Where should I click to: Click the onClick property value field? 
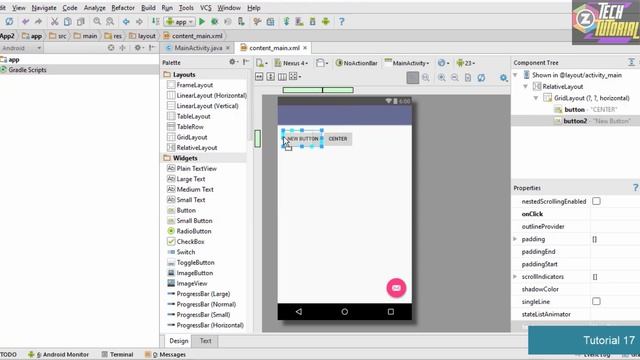615,214
